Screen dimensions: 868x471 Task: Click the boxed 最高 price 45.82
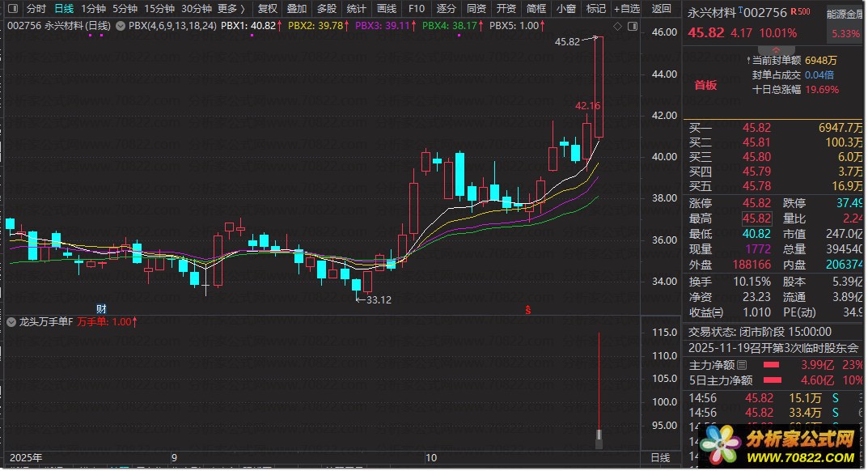pos(756,219)
